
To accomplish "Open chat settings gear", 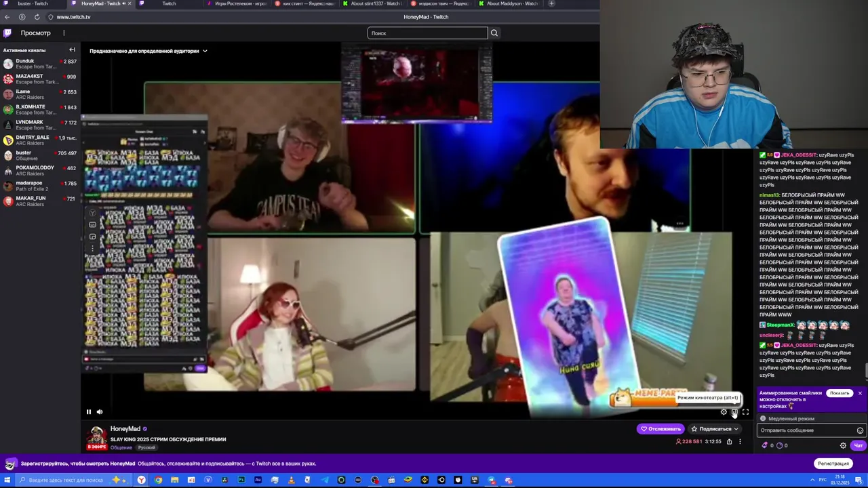I will (843, 445).
